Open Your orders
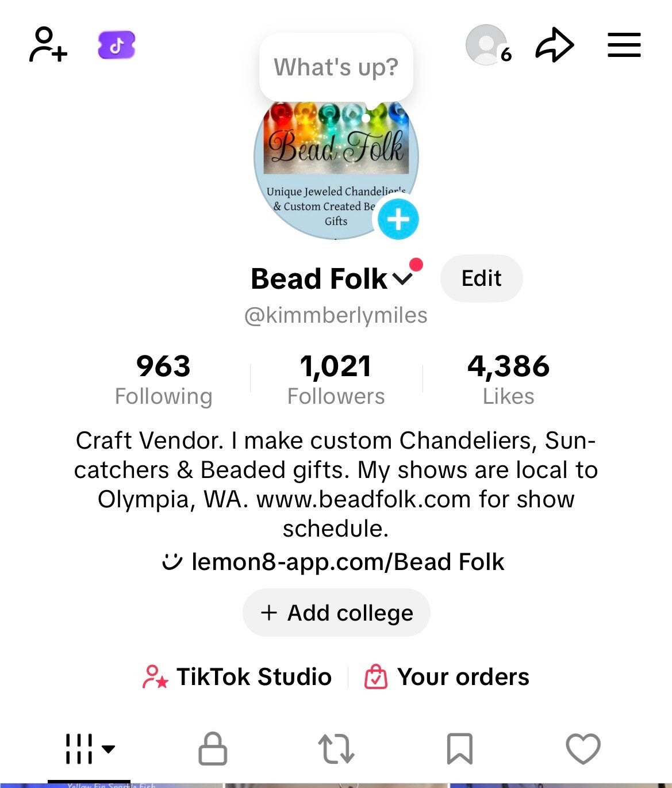 [x=447, y=677]
